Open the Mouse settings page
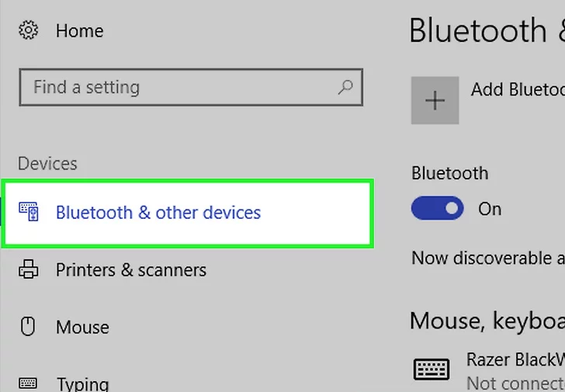The image size is (565, 392). click(82, 327)
